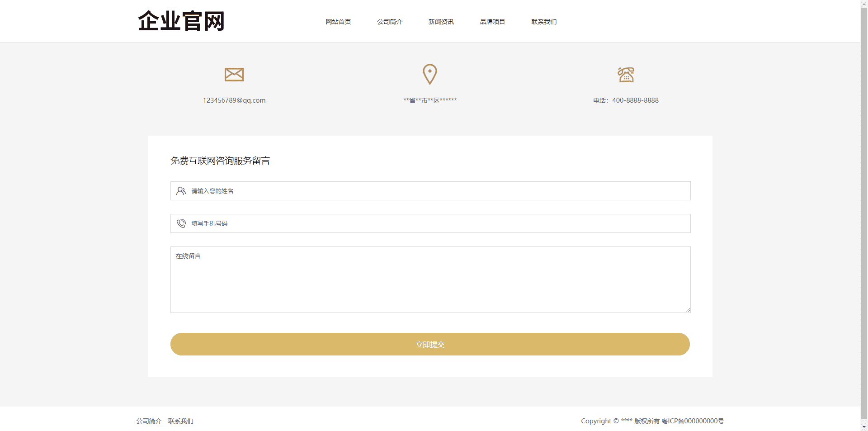Click the textarea resize handle
The height and width of the screenshot is (431, 868).
(688, 310)
